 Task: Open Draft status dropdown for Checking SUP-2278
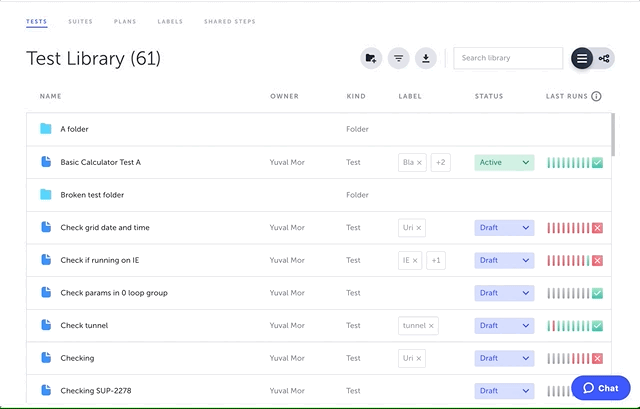504,391
